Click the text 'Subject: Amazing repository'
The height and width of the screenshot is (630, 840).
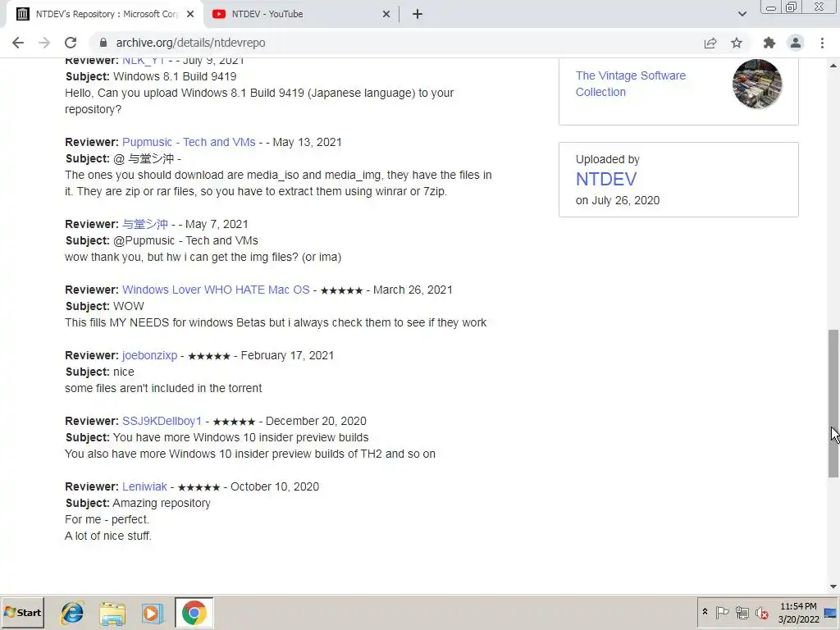click(x=138, y=503)
